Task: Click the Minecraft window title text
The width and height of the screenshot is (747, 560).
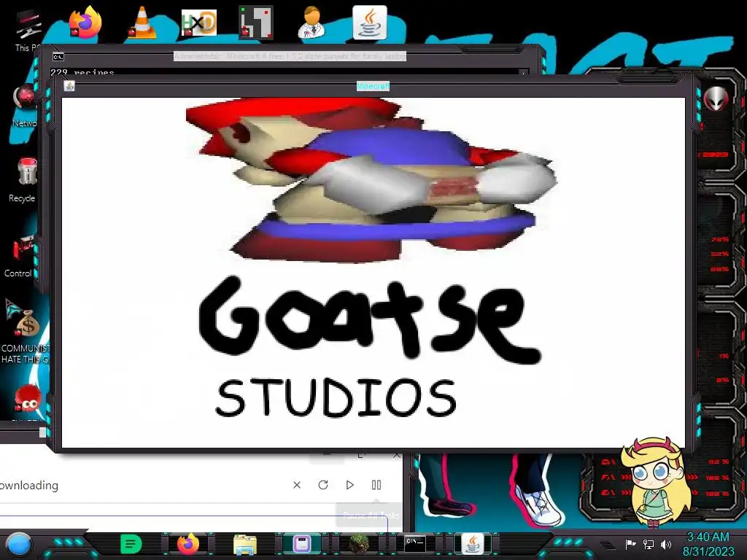Action: click(x=373, y=86)
